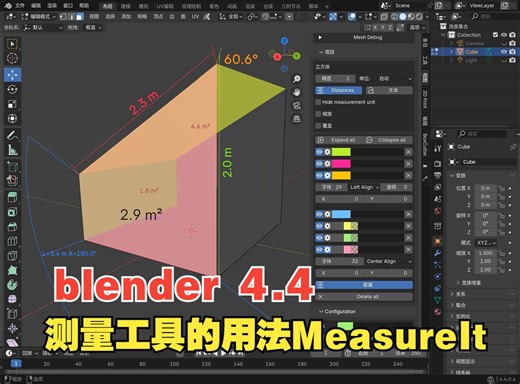Image resolution: width=520 pixels, height=384 pixels.
Task: Tick the 缩放 checkbox in MeasureIt panel
Action: coord(318,114)
